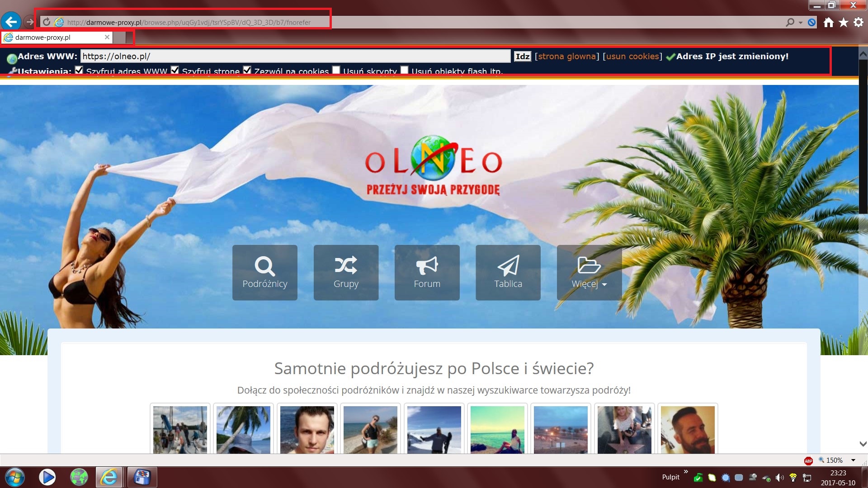Enable the Usuń obiekty flash checkbox
The width and height of the screenshot is (868, 488).
pos(405,70)
